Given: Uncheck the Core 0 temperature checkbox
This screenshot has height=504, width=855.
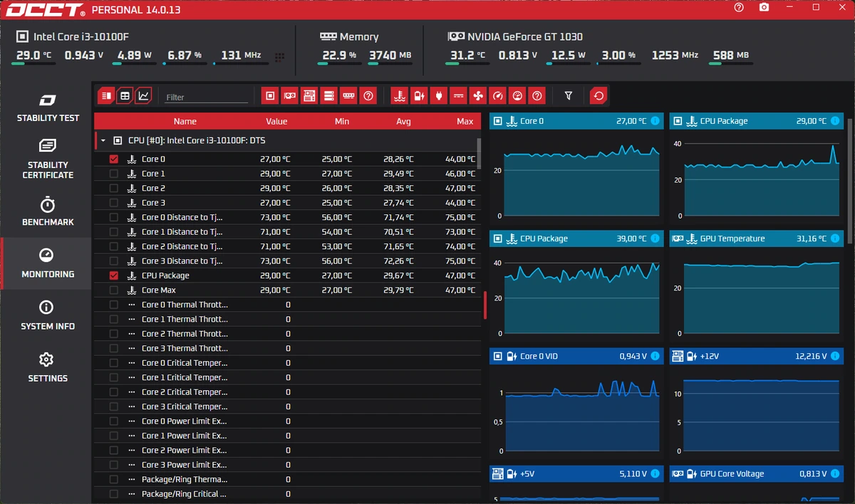Looking at the screenshot, I should point(114,159).
